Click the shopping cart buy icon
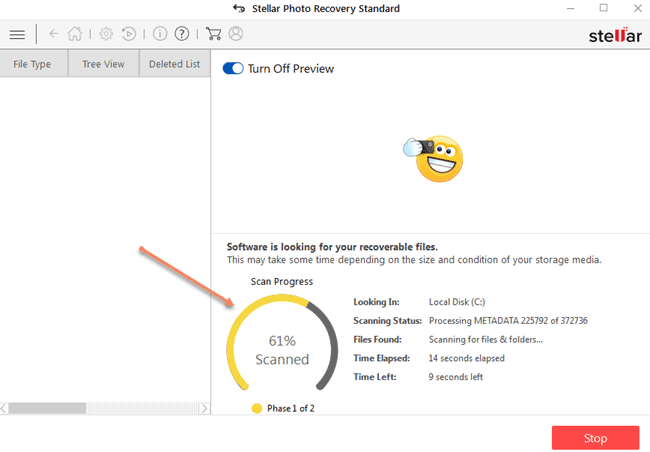650x452 pixels. (x=213, y=34)
